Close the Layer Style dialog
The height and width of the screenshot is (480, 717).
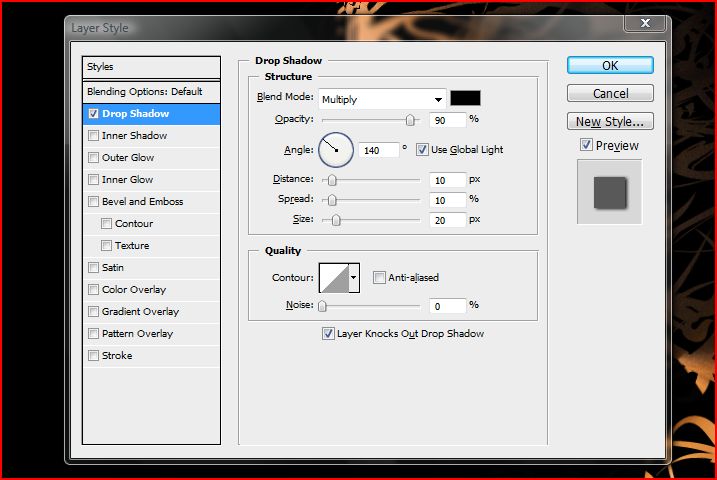pos(646,26)
